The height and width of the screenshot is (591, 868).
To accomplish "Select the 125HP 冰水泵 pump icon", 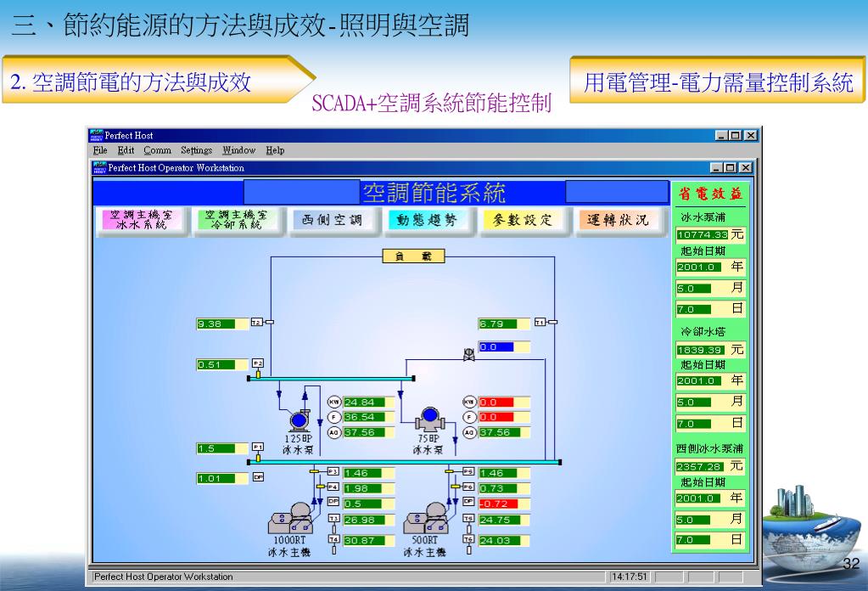I will 299,419.
